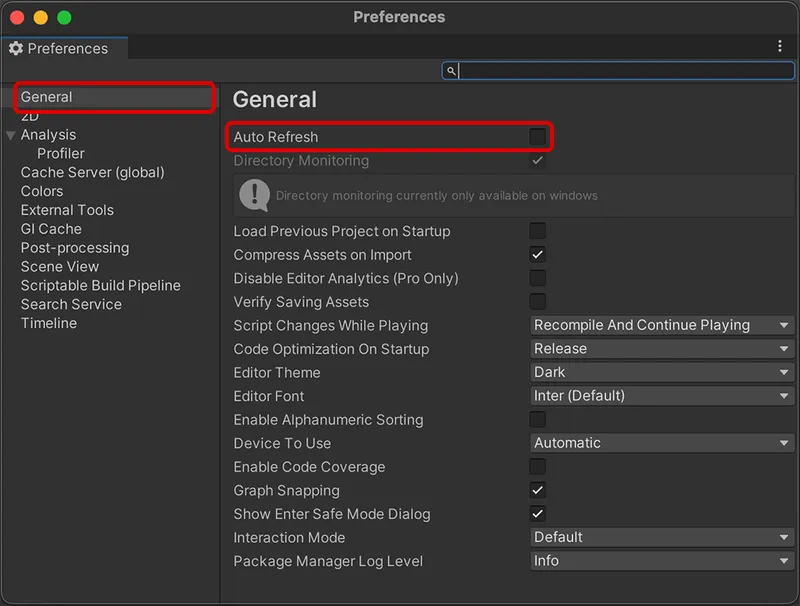
Task: Select Timeline in the sidebar
Action: coord(48,323)
